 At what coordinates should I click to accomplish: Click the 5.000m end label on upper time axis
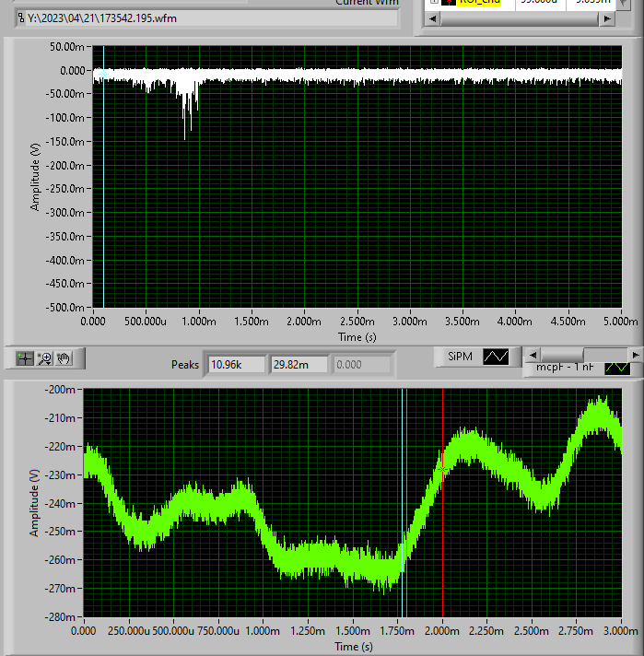pos(620,322)
